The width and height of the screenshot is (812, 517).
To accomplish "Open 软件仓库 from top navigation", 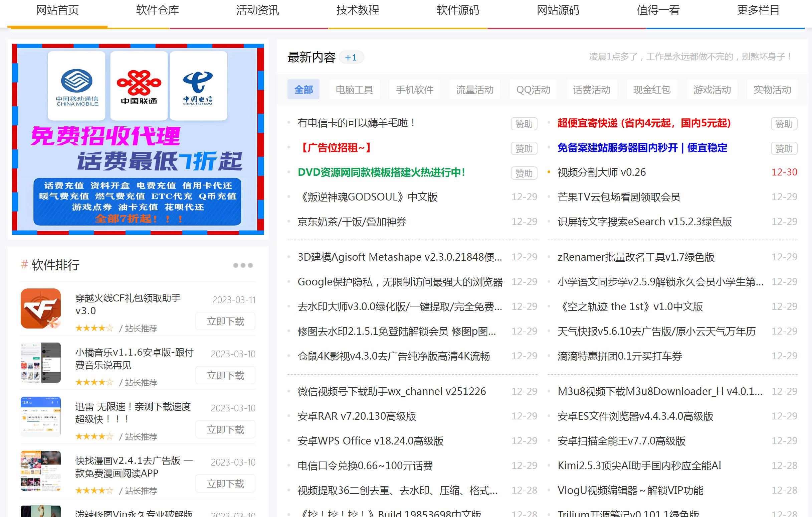I will (158, 10).
